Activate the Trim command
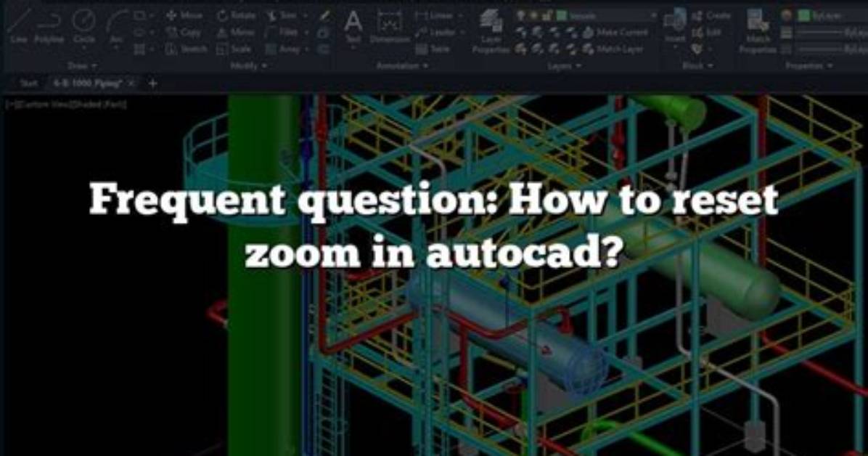 pos(281,16)
